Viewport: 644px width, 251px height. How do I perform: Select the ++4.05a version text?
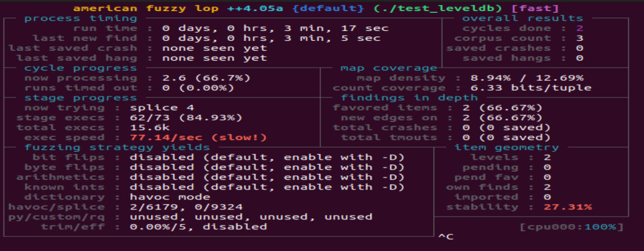pos(255,8)
